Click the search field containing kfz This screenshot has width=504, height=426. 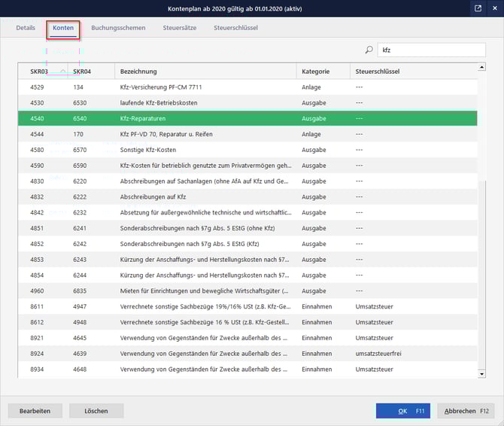431,50
